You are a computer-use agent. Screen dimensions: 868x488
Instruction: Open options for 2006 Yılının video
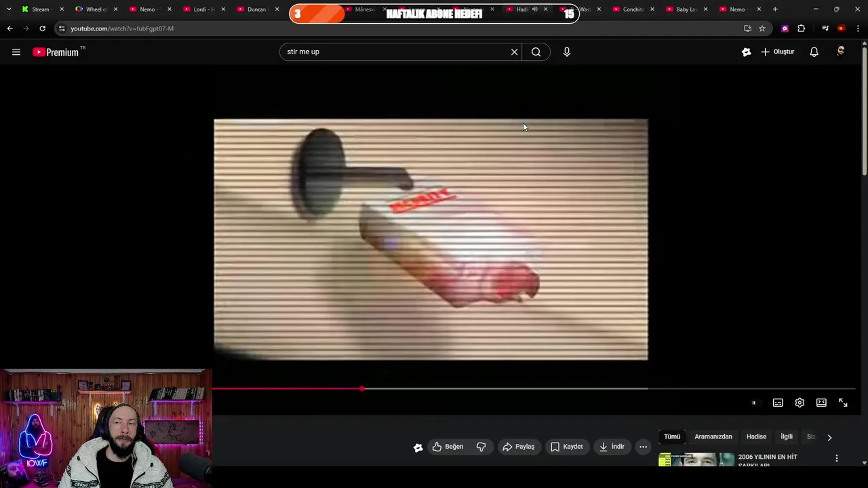(x=837, y=459)
